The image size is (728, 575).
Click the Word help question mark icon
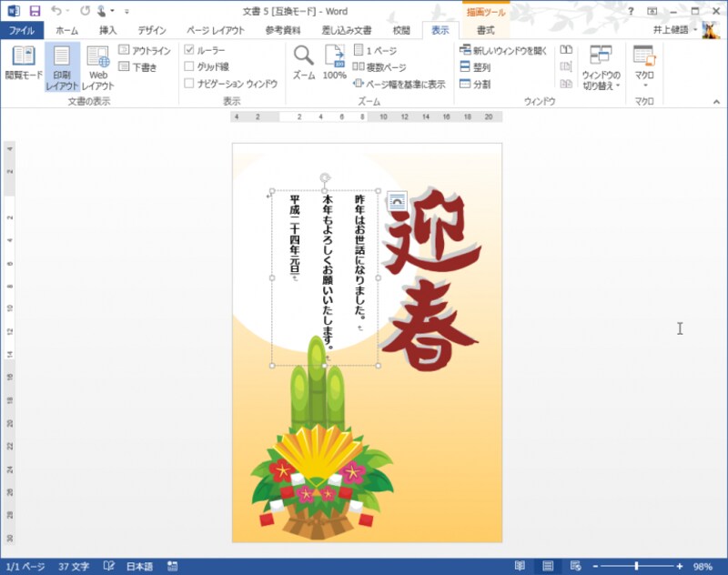pos(630,11)
